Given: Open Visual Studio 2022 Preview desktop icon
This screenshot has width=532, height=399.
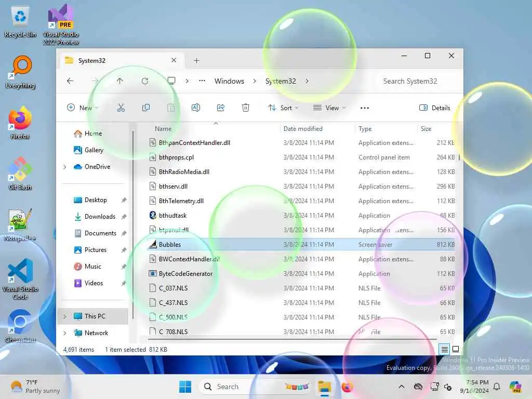Looking at the screenshot, I should (x=61, y=25).
